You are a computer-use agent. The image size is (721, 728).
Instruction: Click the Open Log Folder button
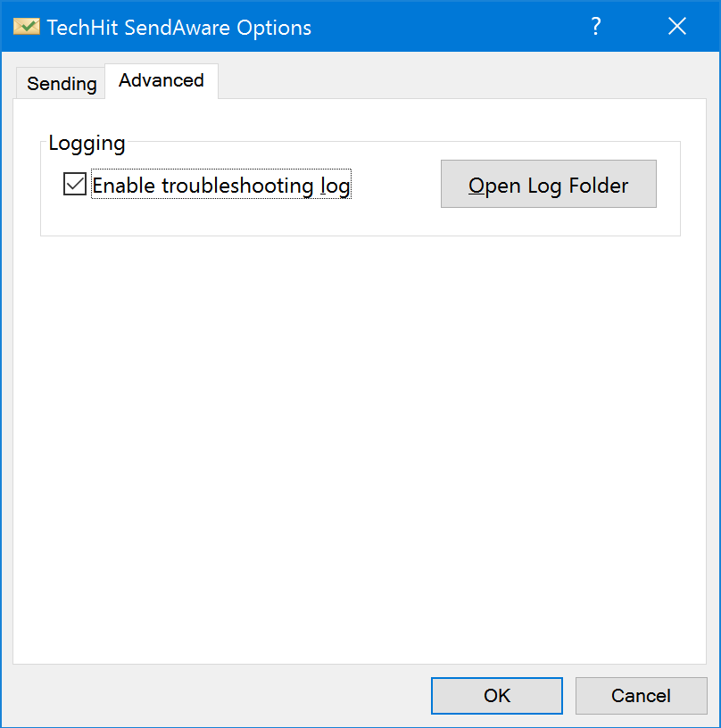548,184
